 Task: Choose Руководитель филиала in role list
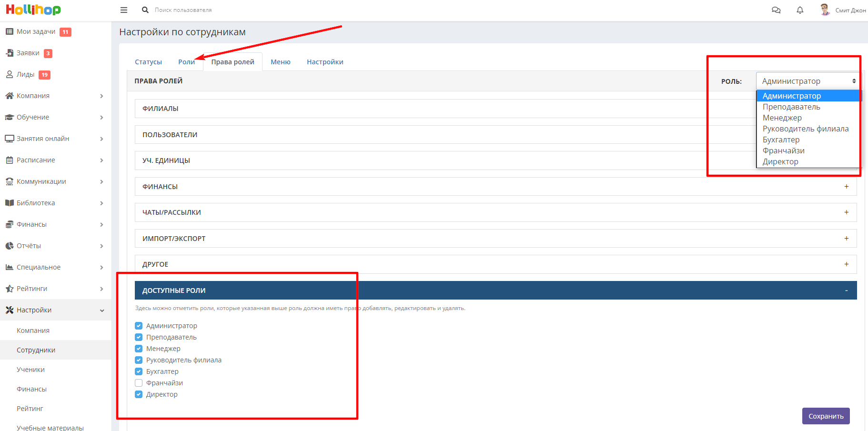(808, 129)
